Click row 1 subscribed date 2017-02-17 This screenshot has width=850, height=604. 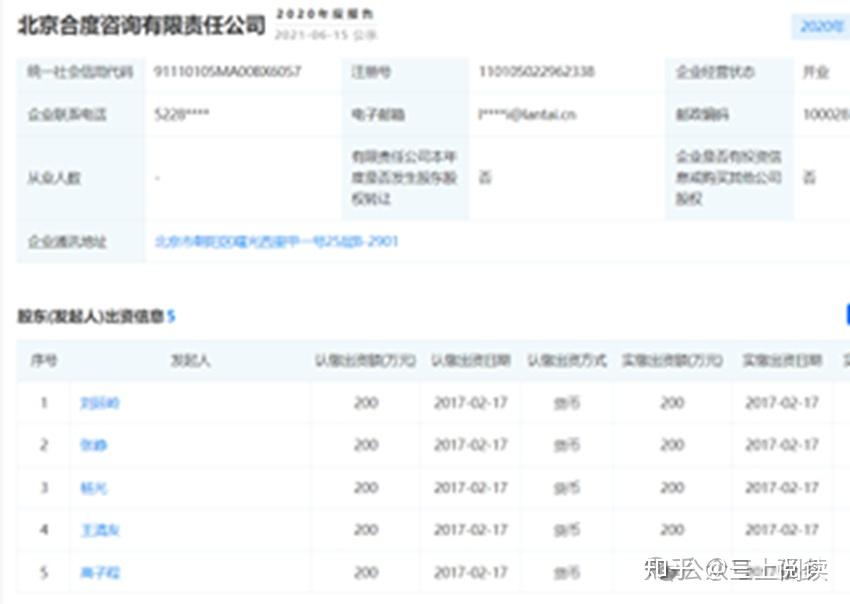click(471, 403)
